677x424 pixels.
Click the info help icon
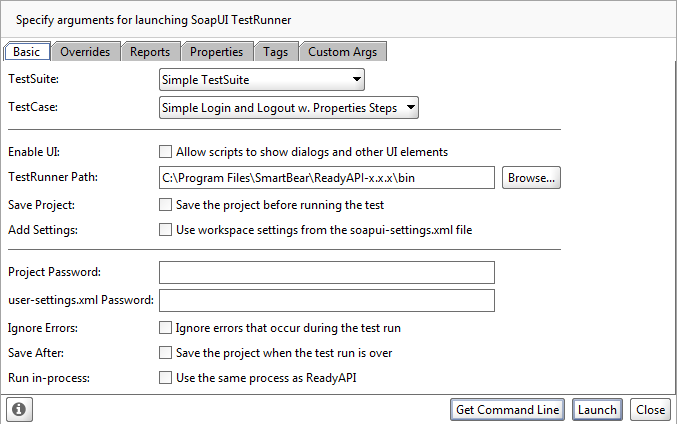click(19, 409)
